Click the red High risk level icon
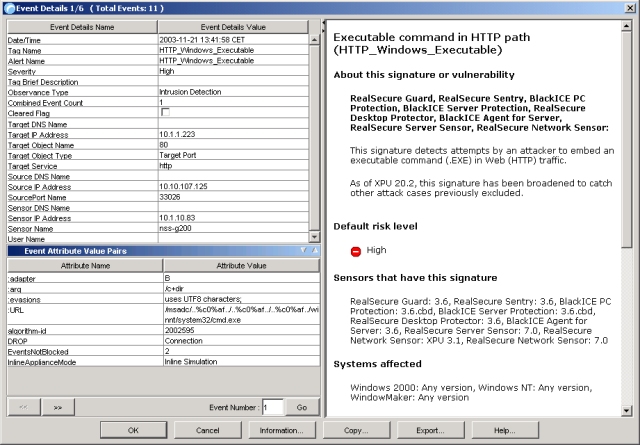640x445 pixels. coord(356,251)
